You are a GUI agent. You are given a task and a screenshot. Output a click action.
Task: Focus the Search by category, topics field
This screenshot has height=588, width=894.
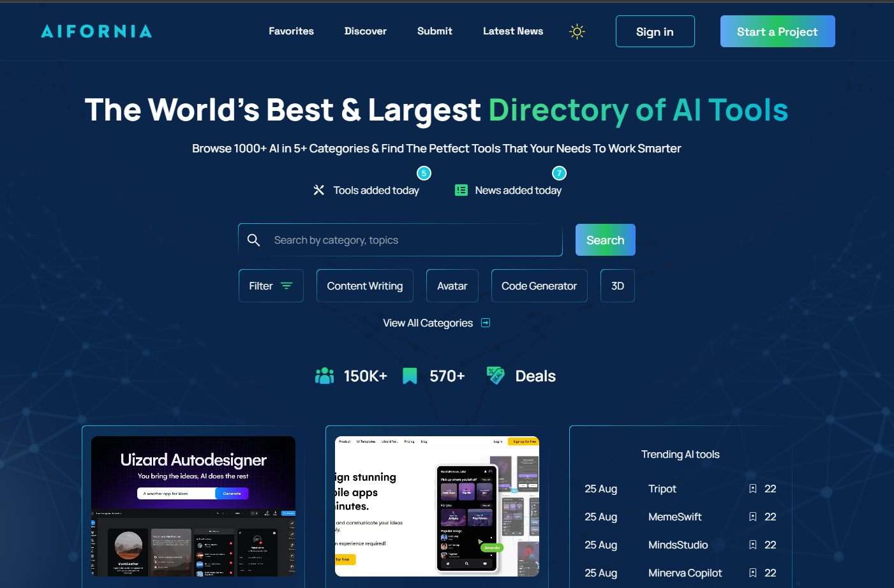(400, 240)
